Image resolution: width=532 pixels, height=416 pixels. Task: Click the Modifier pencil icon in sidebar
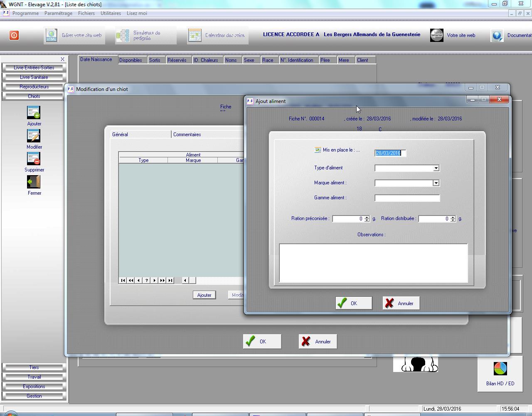pyautogui.click(x=34, y=136)
